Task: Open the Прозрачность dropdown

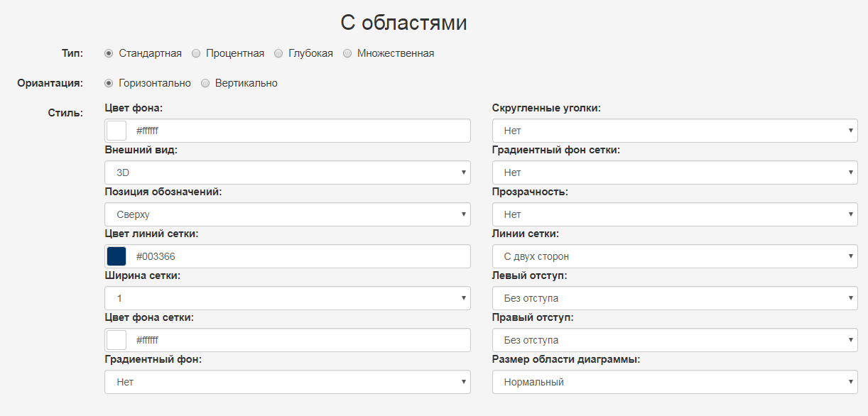Action: 674,214
